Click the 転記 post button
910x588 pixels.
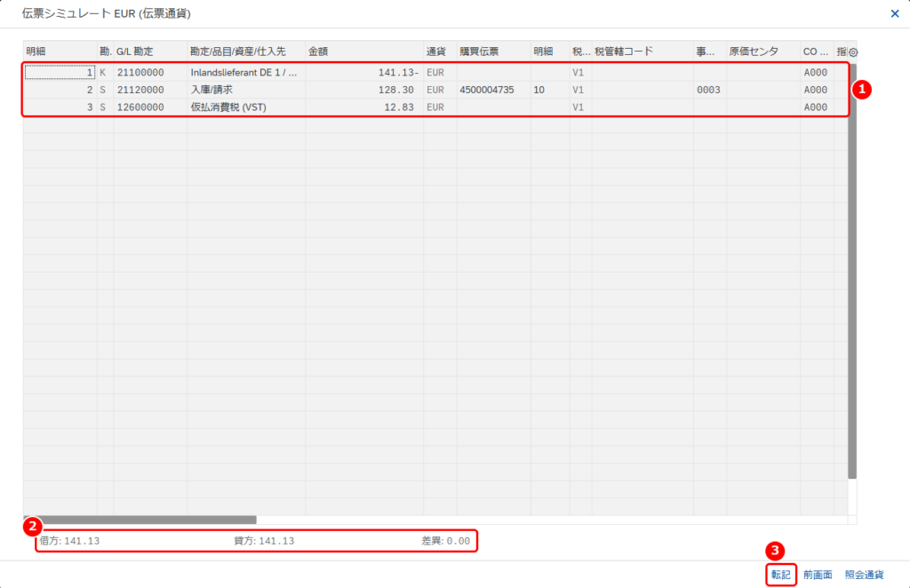[780, 575]
